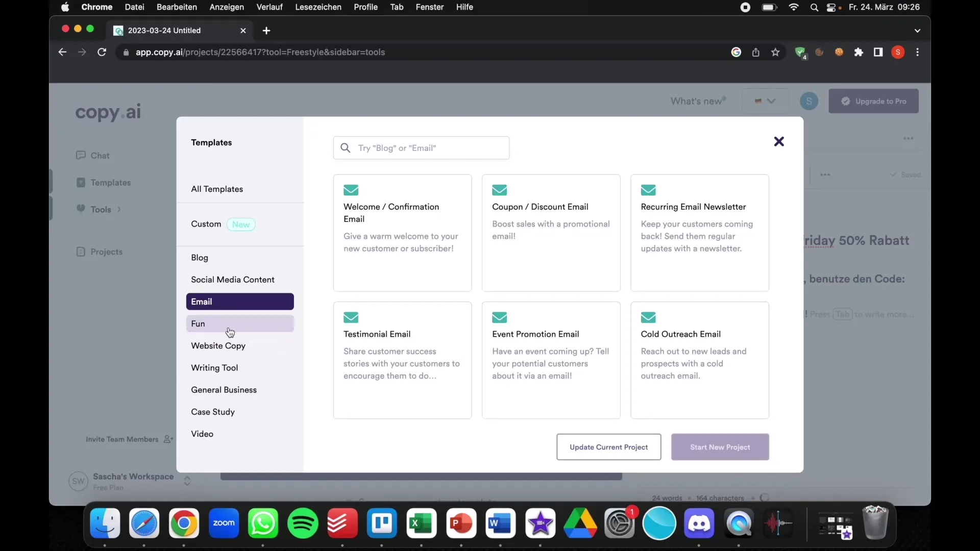Click the Event Promotion Email template
Screen dimensions: 980x551
[551, 359]
